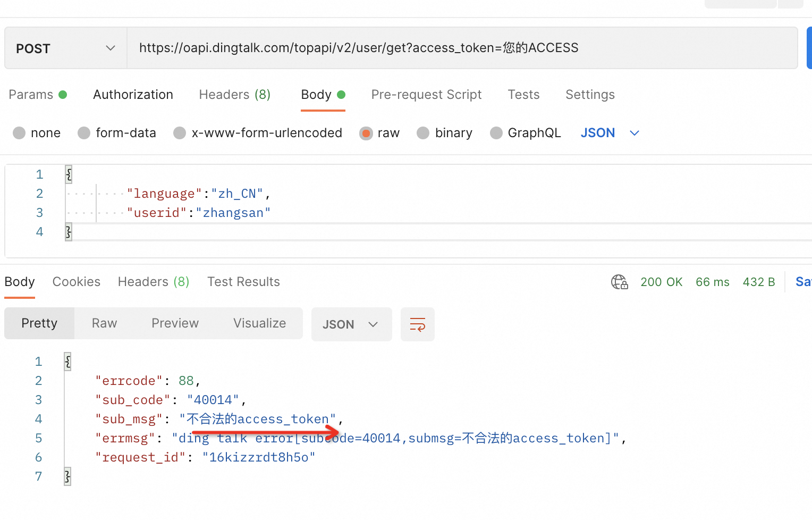Switch to the Authorization tab
Image resolution: width=812 pixels, height=520 pixels.
click(133, 95)
